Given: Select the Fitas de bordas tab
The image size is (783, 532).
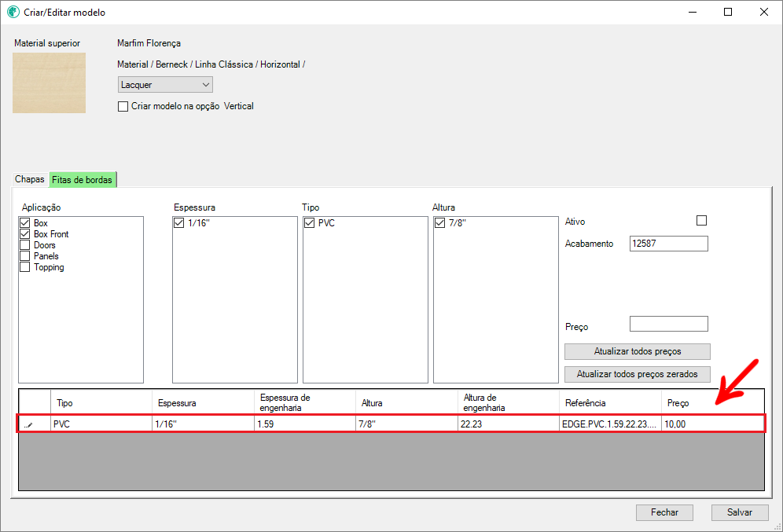Looking at the screenshot, I should click(82, 180).
